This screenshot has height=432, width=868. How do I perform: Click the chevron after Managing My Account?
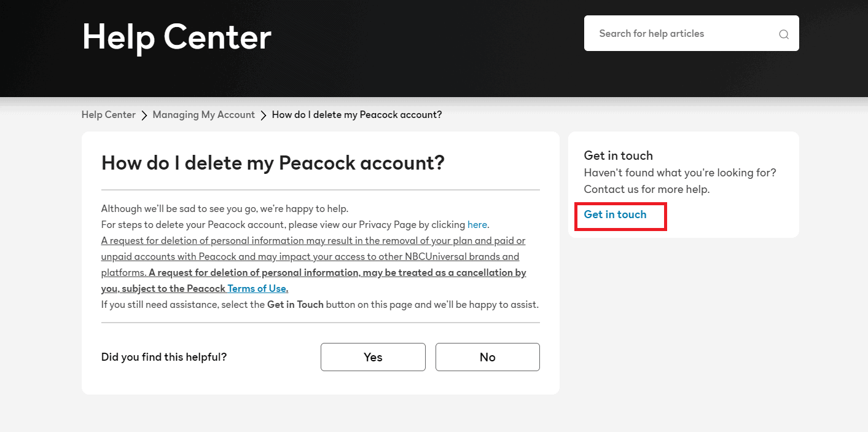264,115
